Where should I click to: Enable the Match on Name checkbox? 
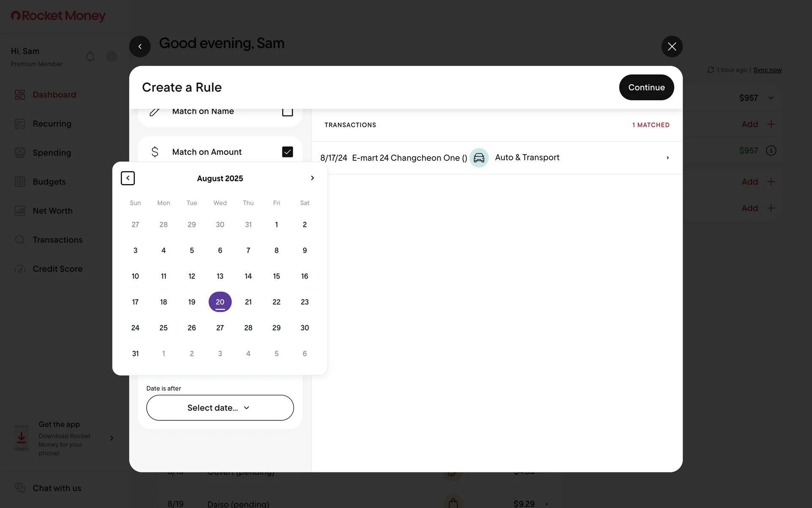point(288,111)
